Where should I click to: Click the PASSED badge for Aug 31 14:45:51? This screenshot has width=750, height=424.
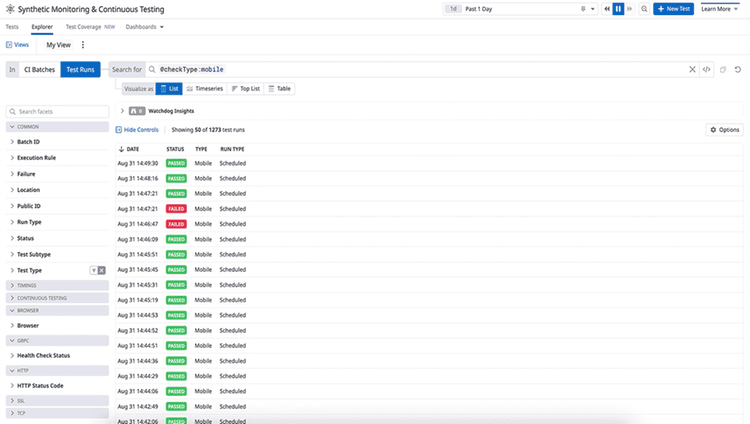(176, 255)
